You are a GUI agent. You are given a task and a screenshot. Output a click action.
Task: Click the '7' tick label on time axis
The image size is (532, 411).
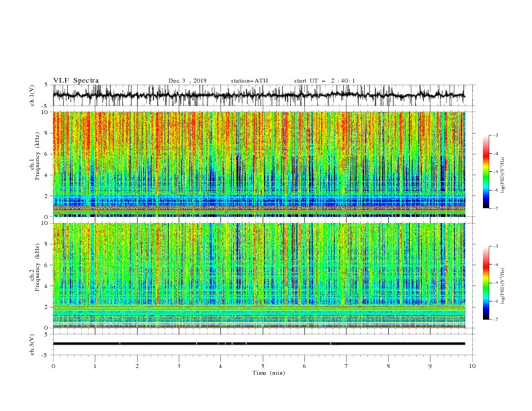347,366
